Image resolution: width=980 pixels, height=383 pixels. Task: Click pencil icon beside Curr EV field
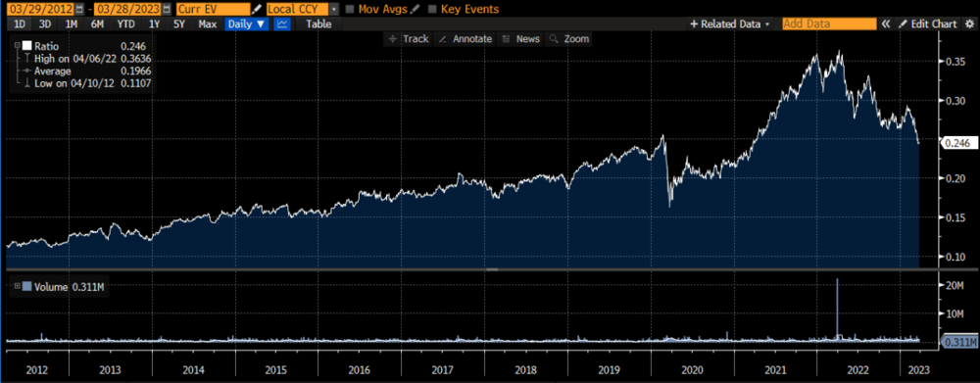click(256, 10)
